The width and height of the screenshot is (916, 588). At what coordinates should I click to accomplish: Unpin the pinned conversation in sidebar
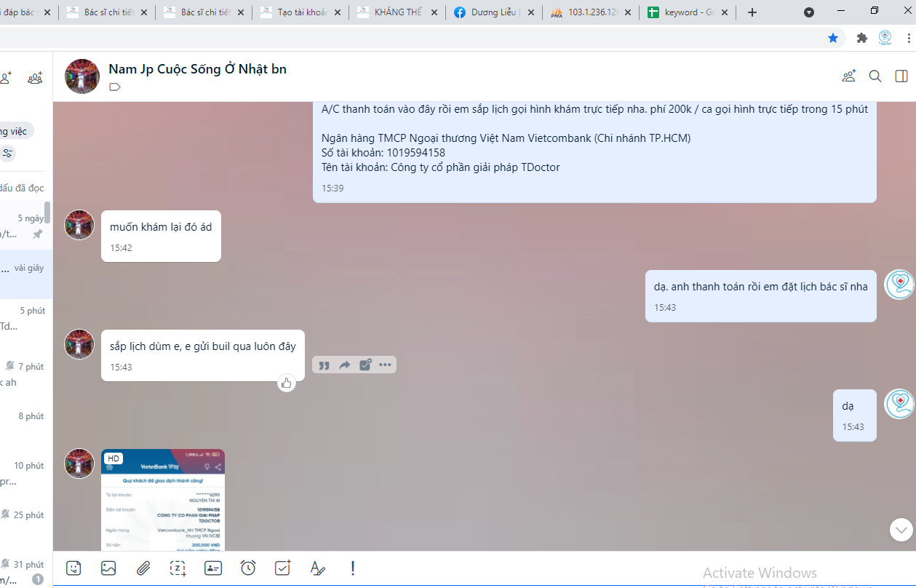point(36,234)
